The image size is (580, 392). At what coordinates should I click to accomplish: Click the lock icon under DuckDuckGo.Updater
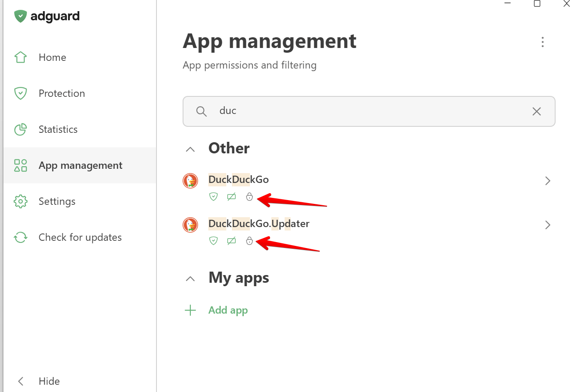pos(249,241)
